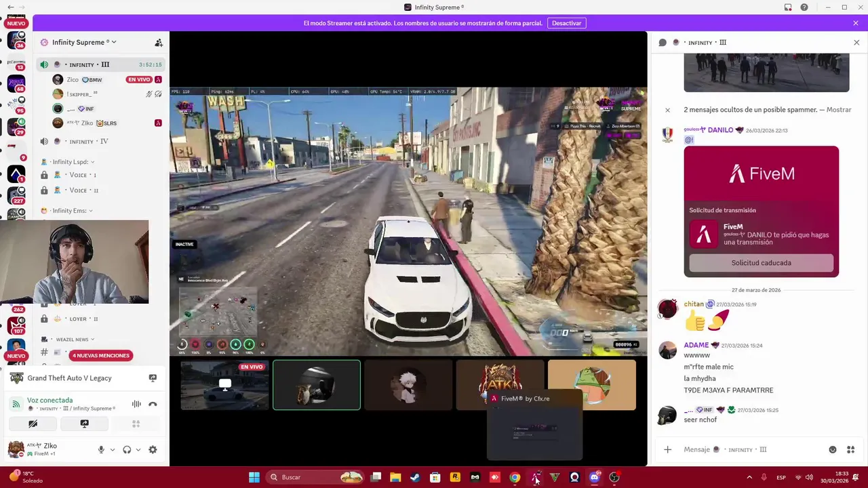The width and height of the screenshot is (868, 488).
Task: Click chat bubble icon in chat header
Action: [663, 42]
